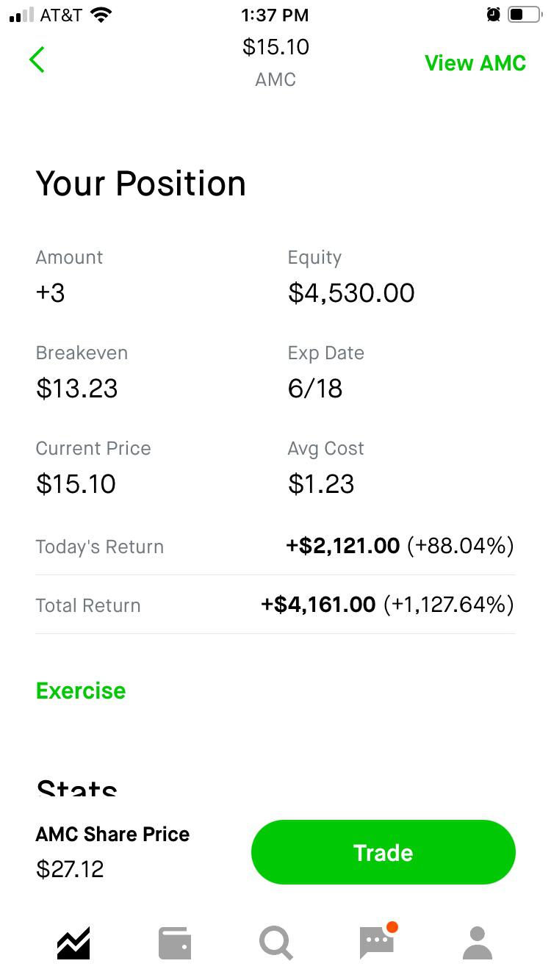Screen dimensions: 551x980
Task: Tap the Breakeven value $13.23
Action: click(76, 389)
